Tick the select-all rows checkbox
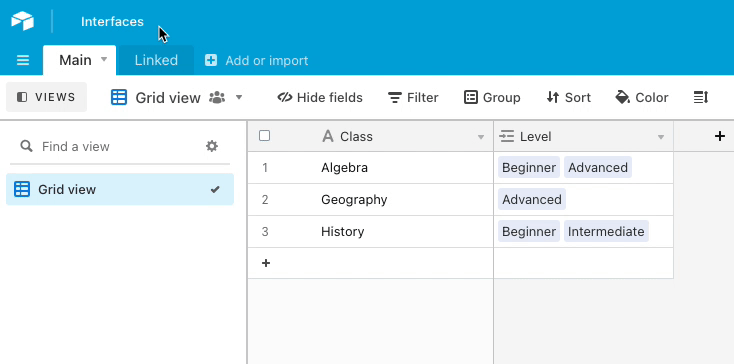 pyautogui.click(x=264, y=136)
